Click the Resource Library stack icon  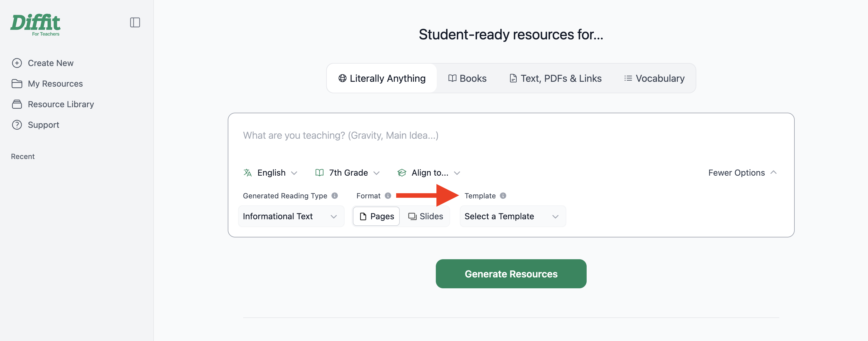[17, 104]
